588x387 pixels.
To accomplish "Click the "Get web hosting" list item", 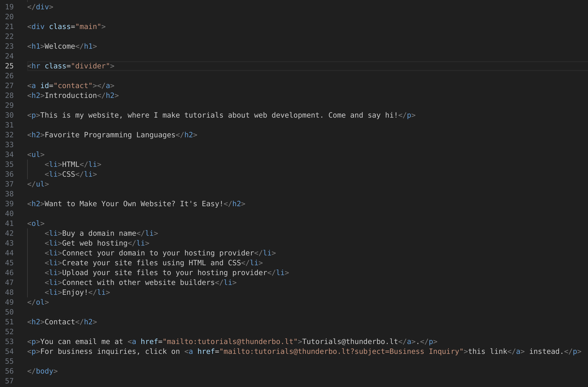I will pos(95,243).
